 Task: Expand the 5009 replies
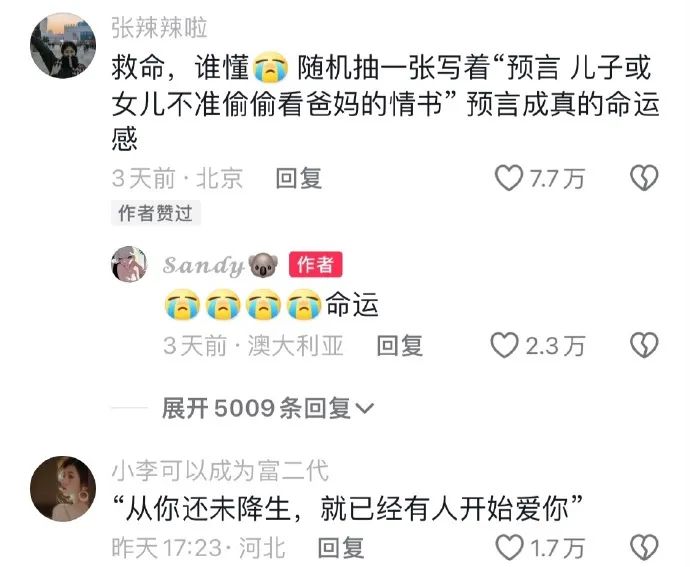click(x=268, y=408)
